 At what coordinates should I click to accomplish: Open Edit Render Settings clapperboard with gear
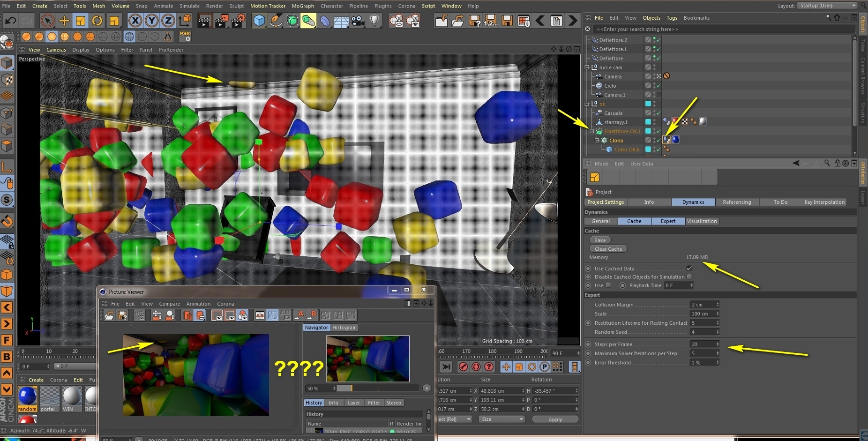[x=238, y=21]
